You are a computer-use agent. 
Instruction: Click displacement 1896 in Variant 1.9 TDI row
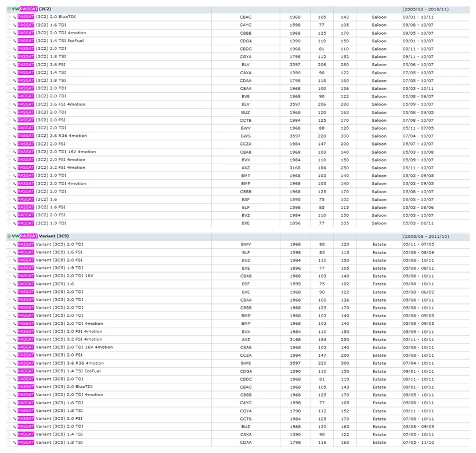295,268
